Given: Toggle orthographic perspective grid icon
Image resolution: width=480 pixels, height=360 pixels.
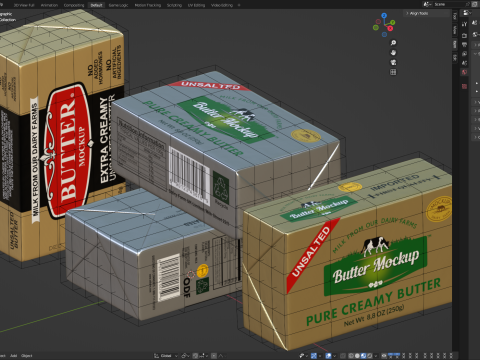Looking at the screenshot, I should [393, 72].
